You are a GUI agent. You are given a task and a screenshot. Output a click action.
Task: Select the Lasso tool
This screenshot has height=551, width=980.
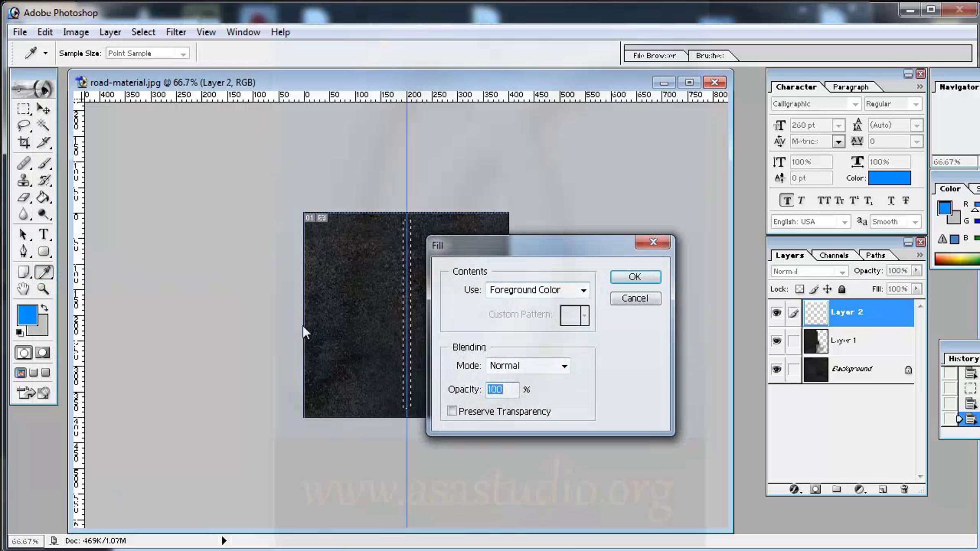[24, 125]
